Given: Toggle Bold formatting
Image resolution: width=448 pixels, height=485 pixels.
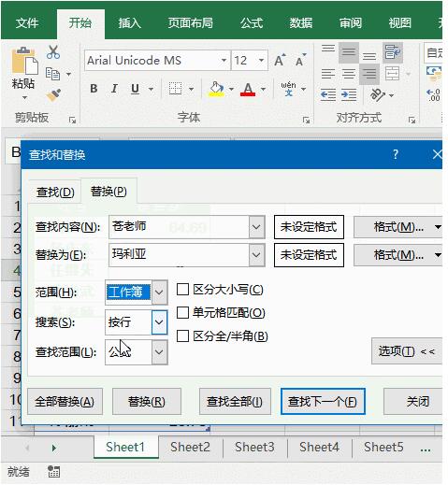Looking at the screenshot, I should coord(94,89).
